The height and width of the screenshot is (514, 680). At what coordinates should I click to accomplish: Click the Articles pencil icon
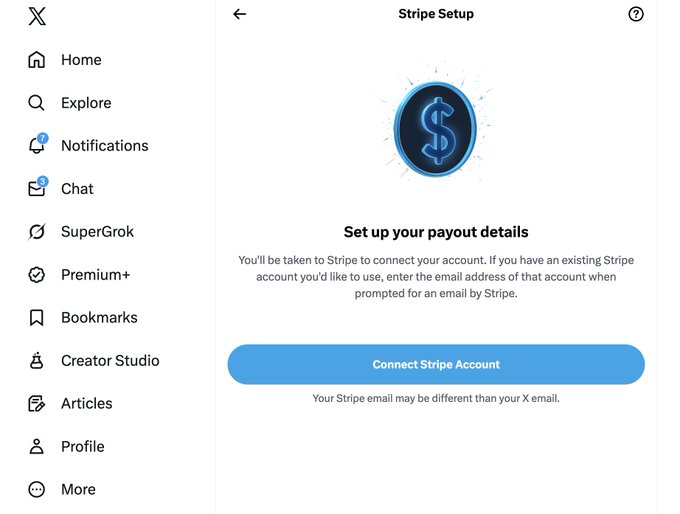pos(37,404)
